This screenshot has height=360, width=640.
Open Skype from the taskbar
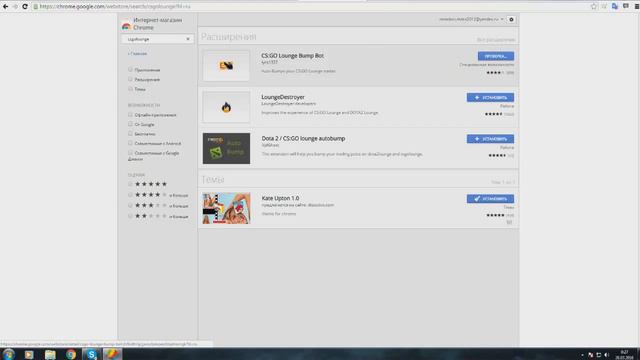tap(91, 354)
